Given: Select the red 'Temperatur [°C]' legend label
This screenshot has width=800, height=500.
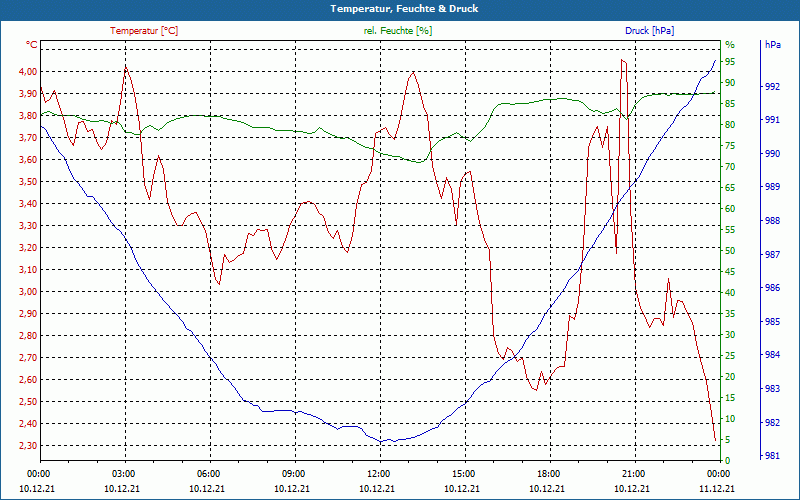Looking at the screenshot, I should tap(144, 31).
